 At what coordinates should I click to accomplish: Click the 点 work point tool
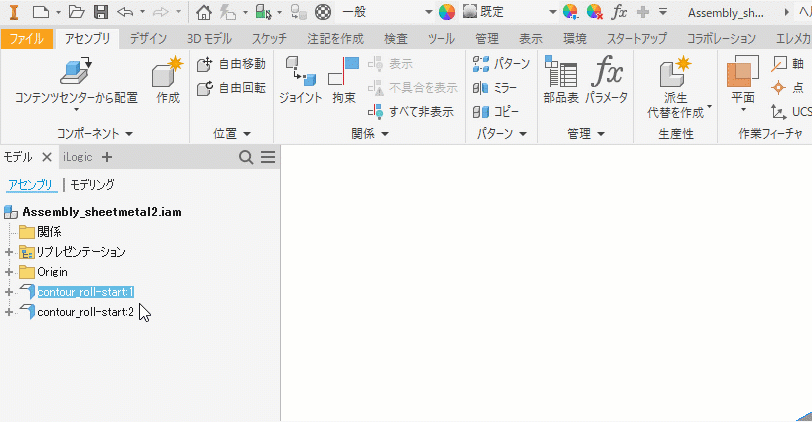click(788, 88)
